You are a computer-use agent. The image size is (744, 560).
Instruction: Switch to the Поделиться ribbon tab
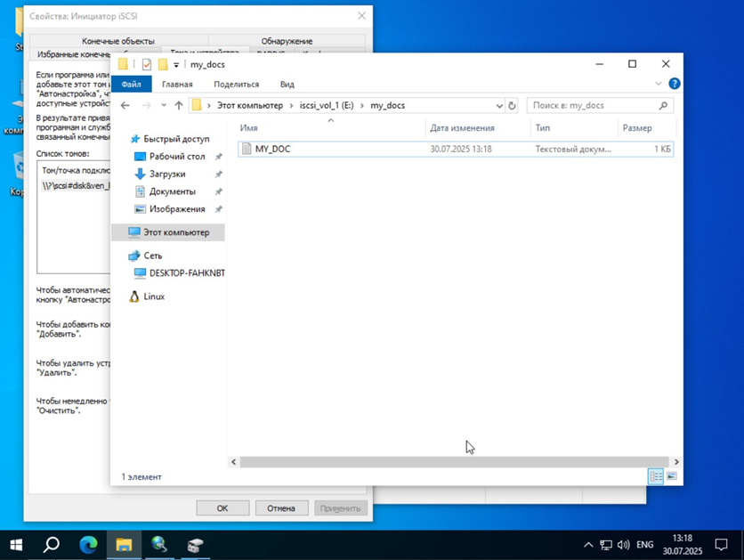coord(237,85)
